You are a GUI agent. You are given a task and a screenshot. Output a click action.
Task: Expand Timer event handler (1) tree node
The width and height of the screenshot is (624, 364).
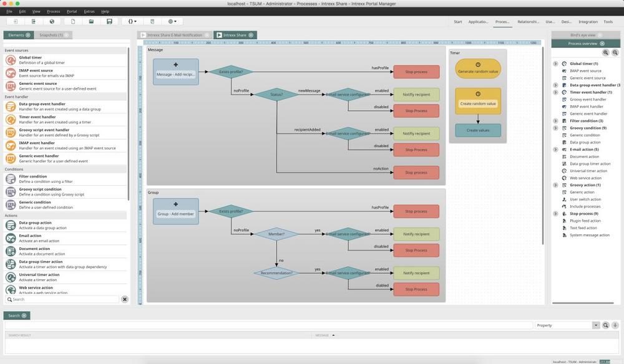(555, 92)
